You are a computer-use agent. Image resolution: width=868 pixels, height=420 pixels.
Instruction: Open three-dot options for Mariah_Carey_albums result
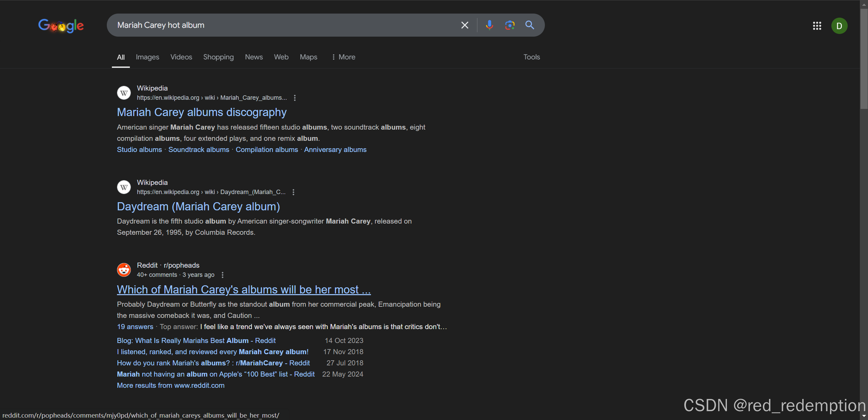pos(295,98)
